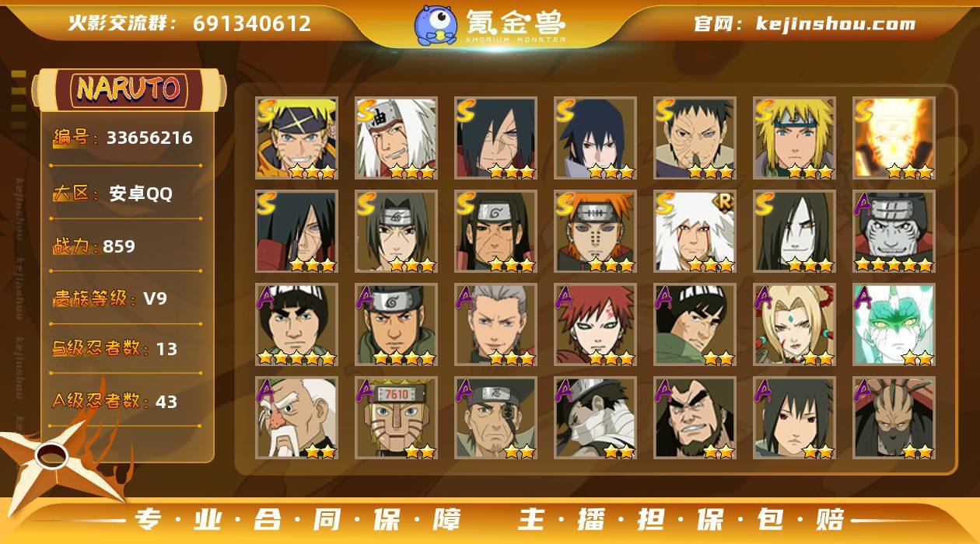Image resolution: width=980 pixels, height=544 pixels.
Task: Click the group number 691340612
Action: coord(252,24)
